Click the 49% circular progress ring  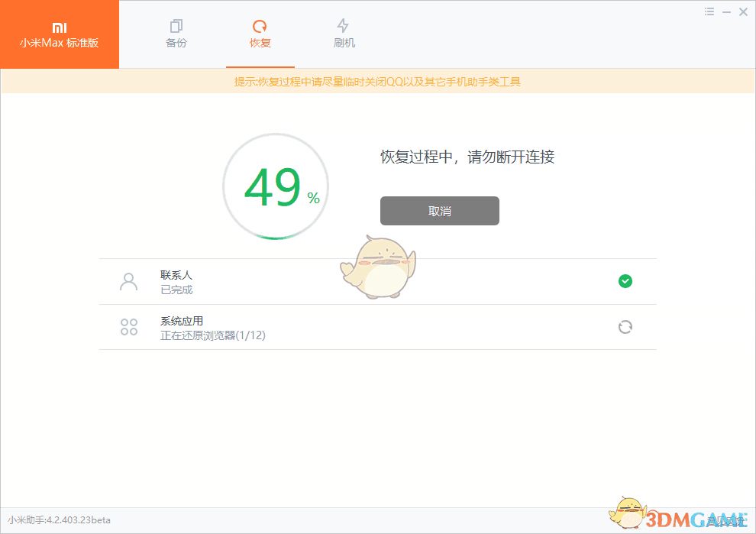[x=275, y=186]
